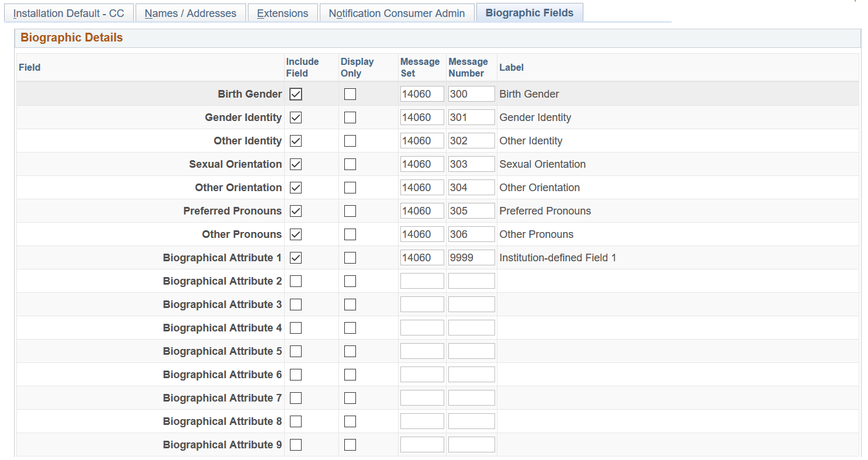Switch to the Names / Addresses tab
This screenshot has height=460, width=868.
point(191,13)
